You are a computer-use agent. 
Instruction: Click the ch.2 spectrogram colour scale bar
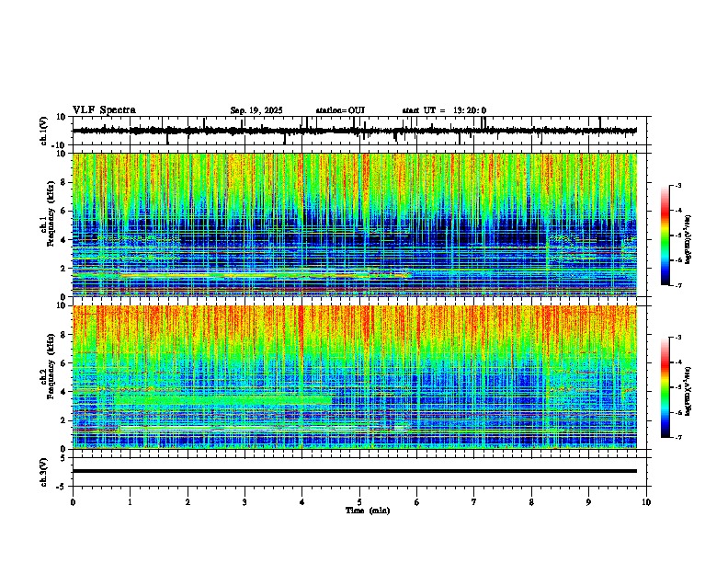[x=665, y=387]
